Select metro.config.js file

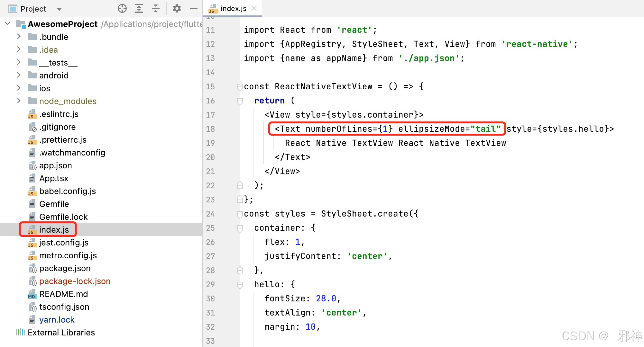[68, 255]
